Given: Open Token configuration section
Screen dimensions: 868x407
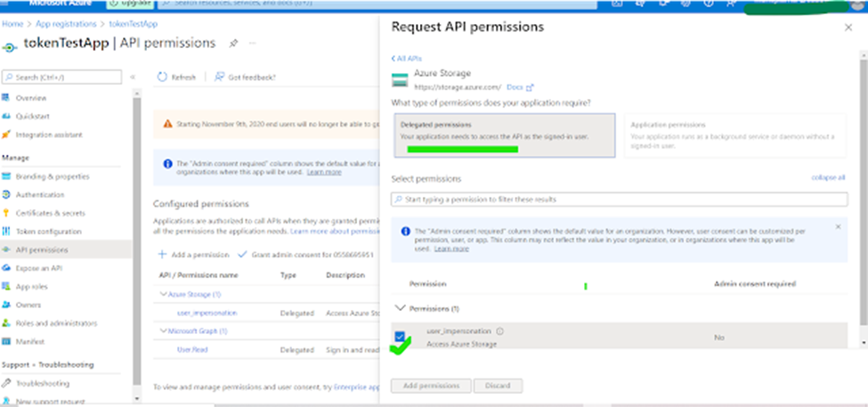Looking at the screenshot, I should pos(49,232).
